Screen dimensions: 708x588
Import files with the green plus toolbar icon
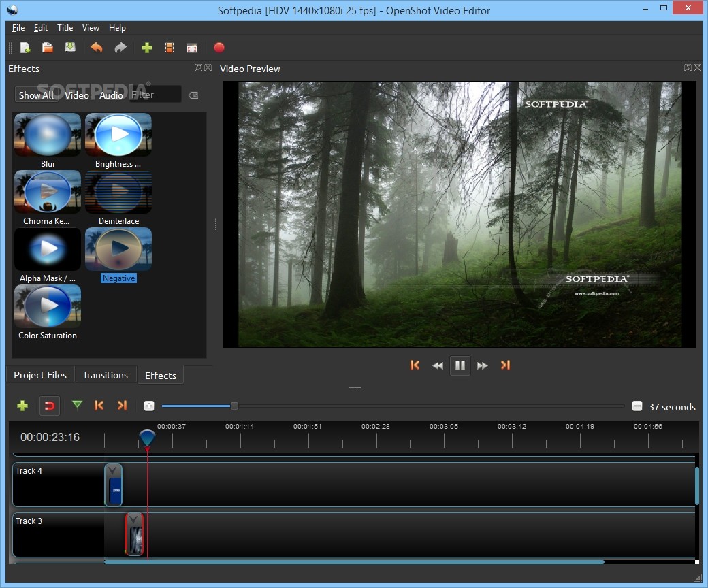click(147, 48)
